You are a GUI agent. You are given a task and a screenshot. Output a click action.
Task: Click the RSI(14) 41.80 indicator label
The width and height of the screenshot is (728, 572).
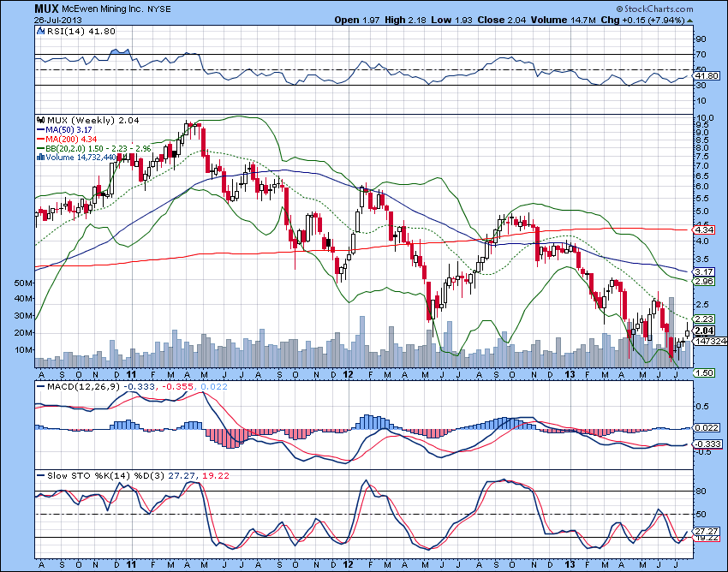click(x=80, y=31)
